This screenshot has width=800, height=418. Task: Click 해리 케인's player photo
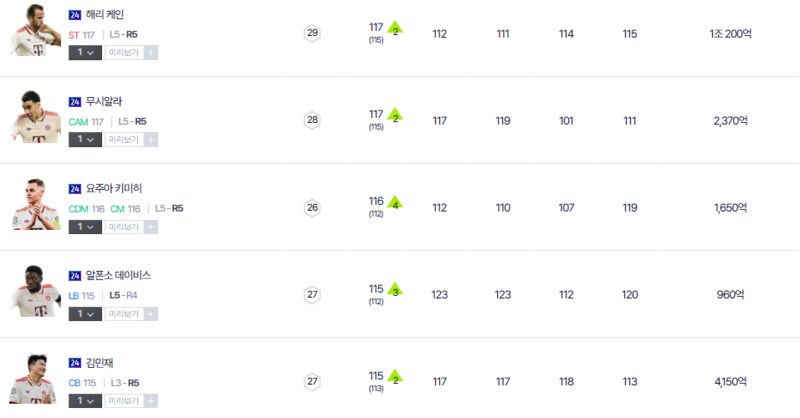(36, 32)
